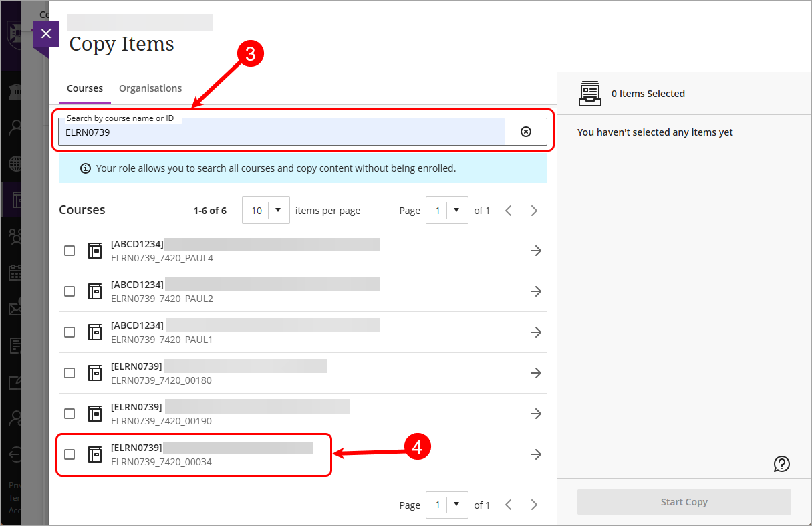
Task: Go to the previous page using top arrow
Action: click(x=509, y=211)
